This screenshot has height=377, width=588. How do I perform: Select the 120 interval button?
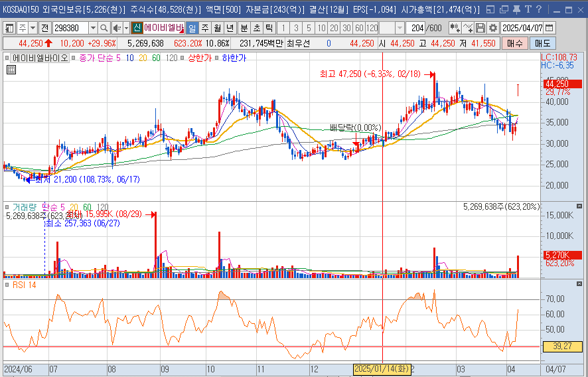click(372, 28)
